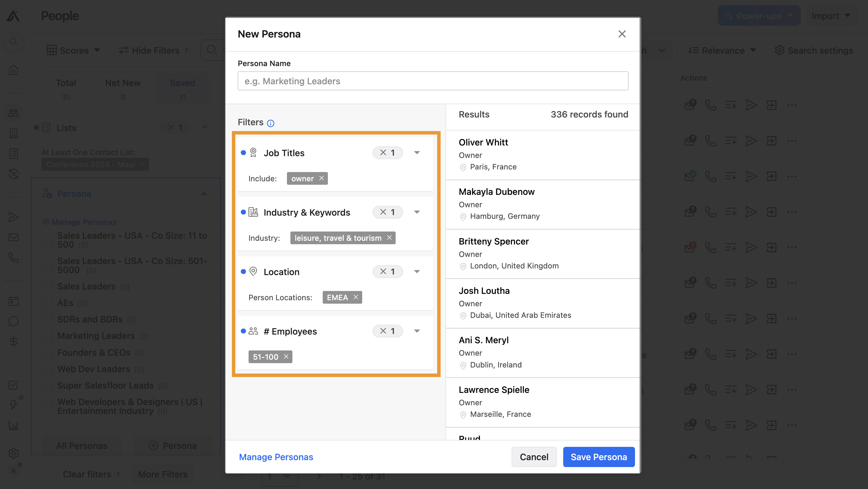Switch to the Net New tab
Viewport: 868px width, 489px height.
pos(123,89)
